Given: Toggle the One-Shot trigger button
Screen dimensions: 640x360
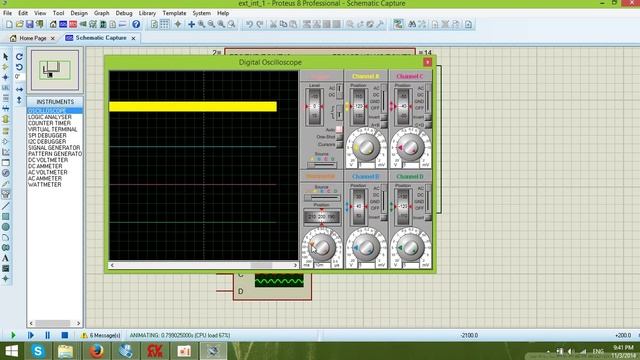Looking at the screenshot, I should (339, 137).
